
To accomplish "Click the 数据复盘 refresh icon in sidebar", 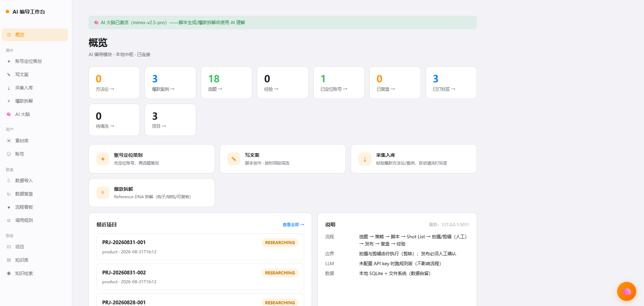I will (x=9, y=194).
